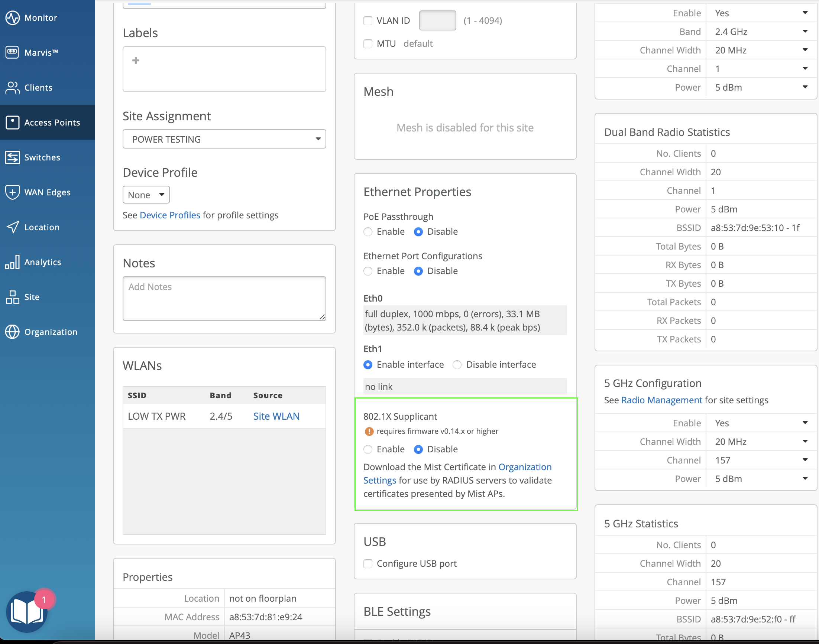
Task: Enable the Configure USB port checkbox
Action: [368, 564]
